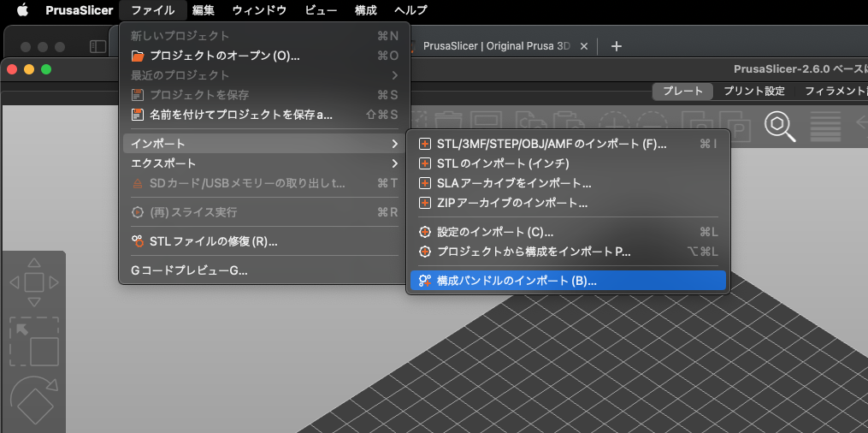Choose プロジェクトから構成をインポートP...

click(x=568, y=252)
